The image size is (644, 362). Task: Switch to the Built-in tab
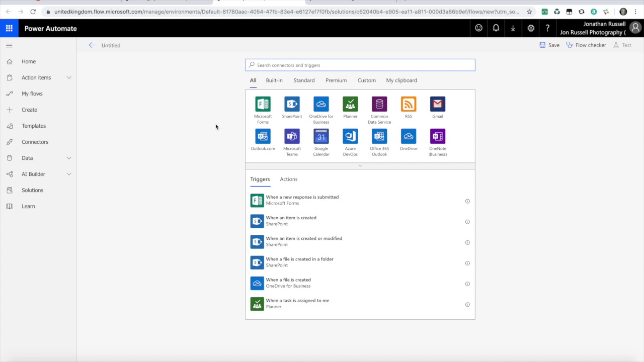click(274, 80)
